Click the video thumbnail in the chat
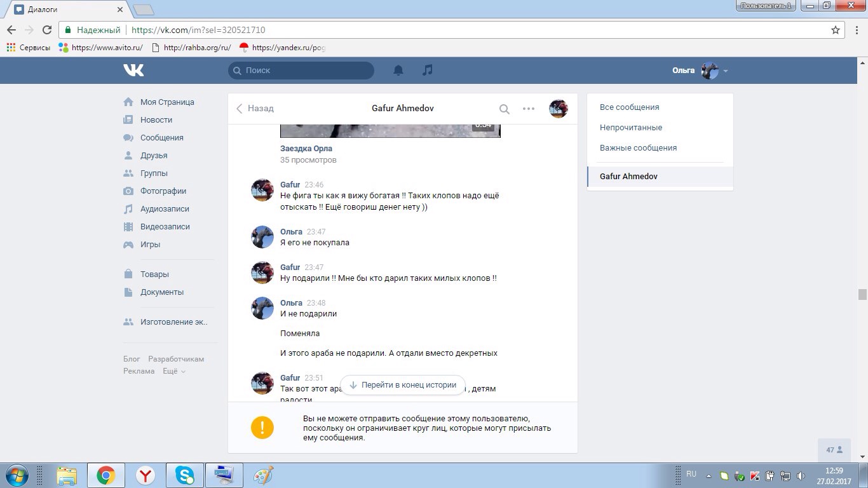The width and height of the screenshot is (868, 488). pyautogui.click(x=390, y=131)
